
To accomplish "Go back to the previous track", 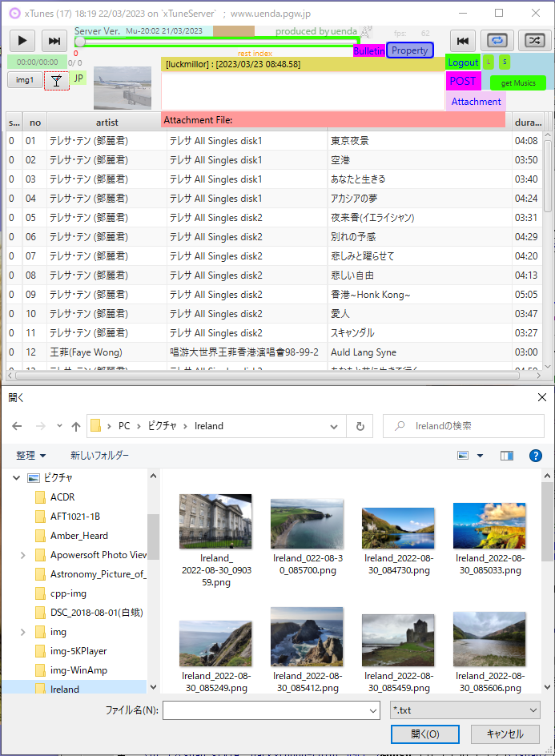I will 462,41.
